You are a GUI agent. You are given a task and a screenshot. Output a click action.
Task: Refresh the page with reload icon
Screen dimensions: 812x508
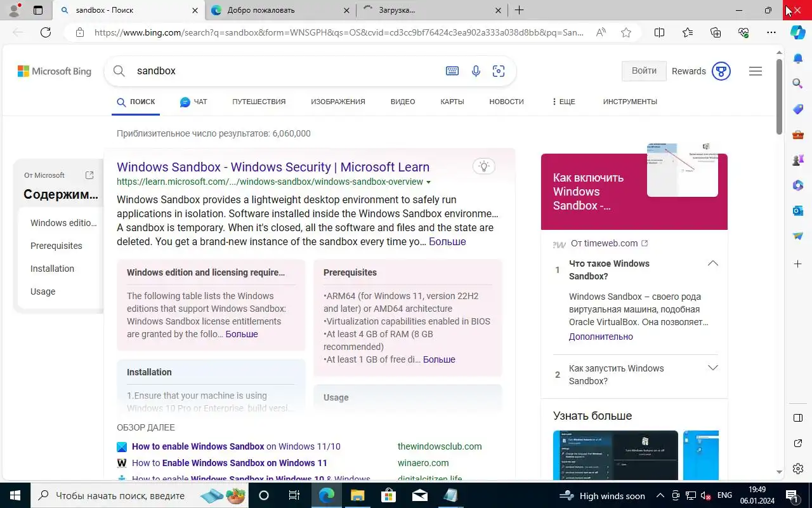[46, 32]
